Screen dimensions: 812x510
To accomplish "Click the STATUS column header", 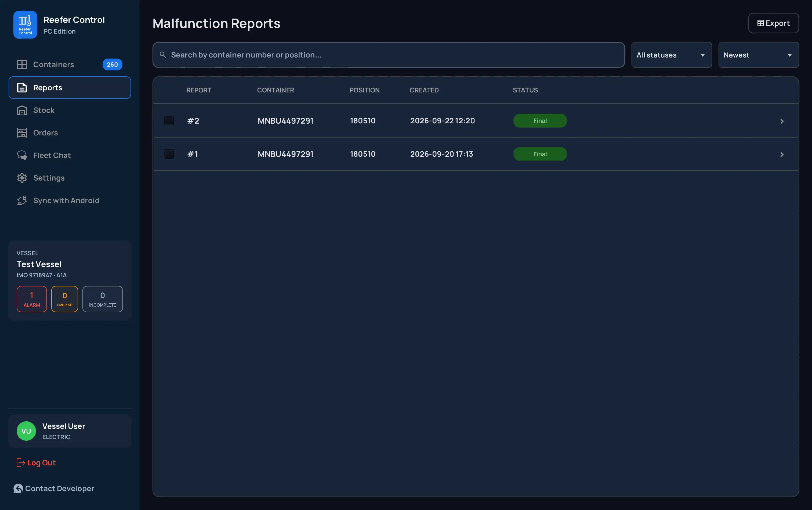I will point(525,90).
